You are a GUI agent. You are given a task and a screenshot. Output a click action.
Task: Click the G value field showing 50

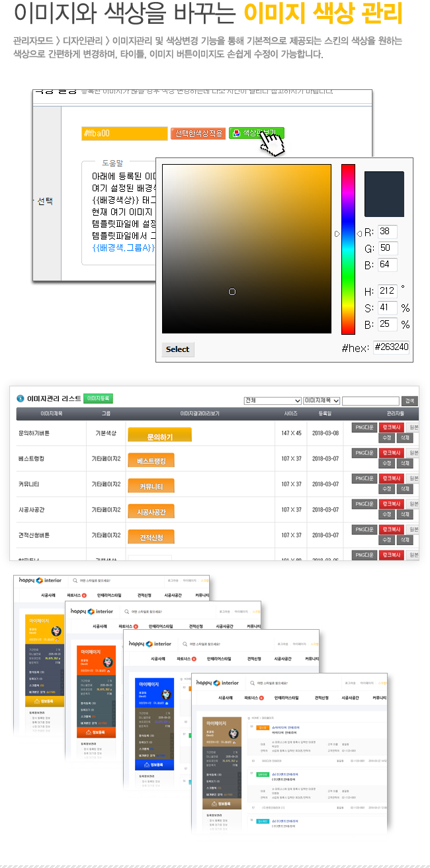[x=387, y=248]
